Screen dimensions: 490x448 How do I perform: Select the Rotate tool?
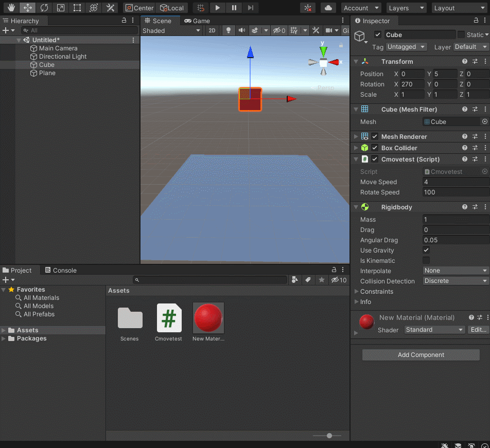coord(44,8)
